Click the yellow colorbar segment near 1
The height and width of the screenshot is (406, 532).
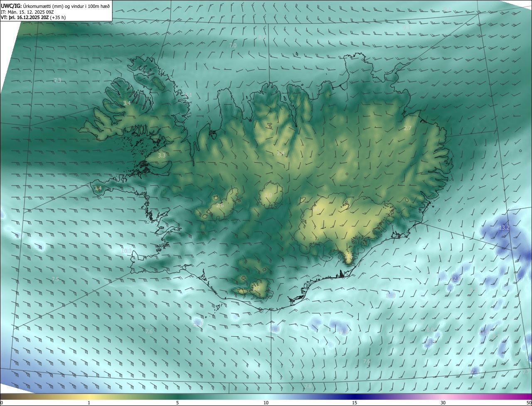tap(89, 396)
